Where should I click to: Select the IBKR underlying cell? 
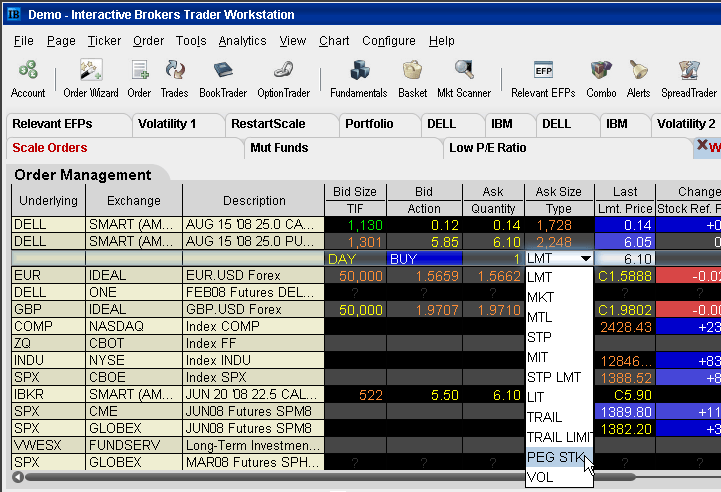pyautogui.click(x=48, y=395)
